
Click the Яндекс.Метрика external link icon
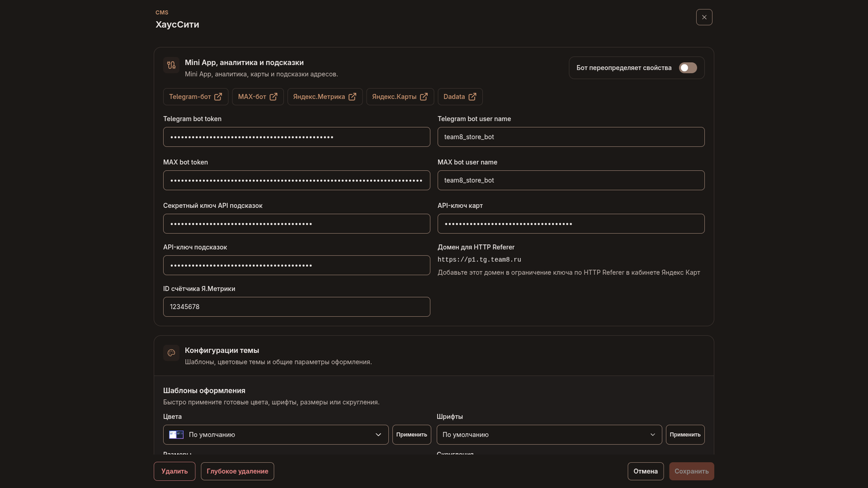(x=353, y=96)
